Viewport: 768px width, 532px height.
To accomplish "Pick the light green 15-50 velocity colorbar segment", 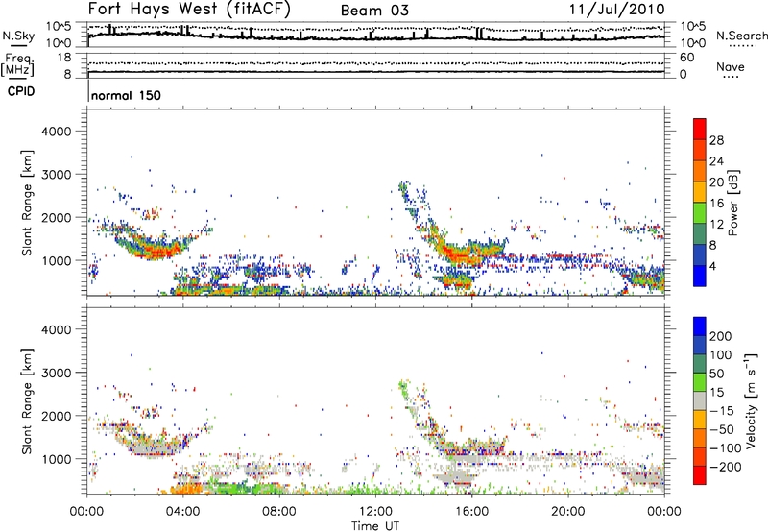I will pos(700,382).
